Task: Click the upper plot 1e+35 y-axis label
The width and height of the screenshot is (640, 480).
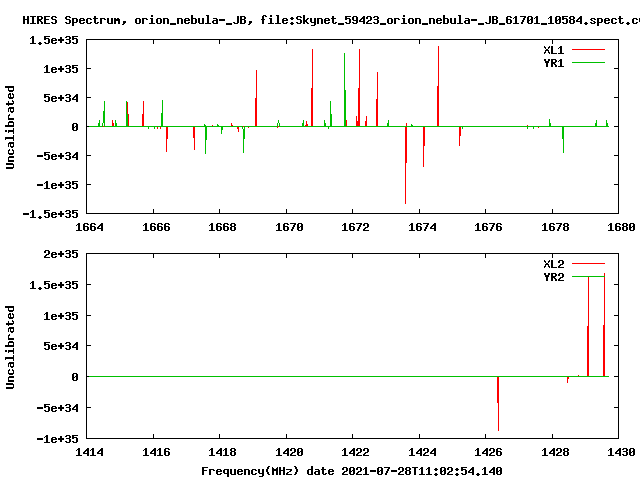Action: (61, 69)
